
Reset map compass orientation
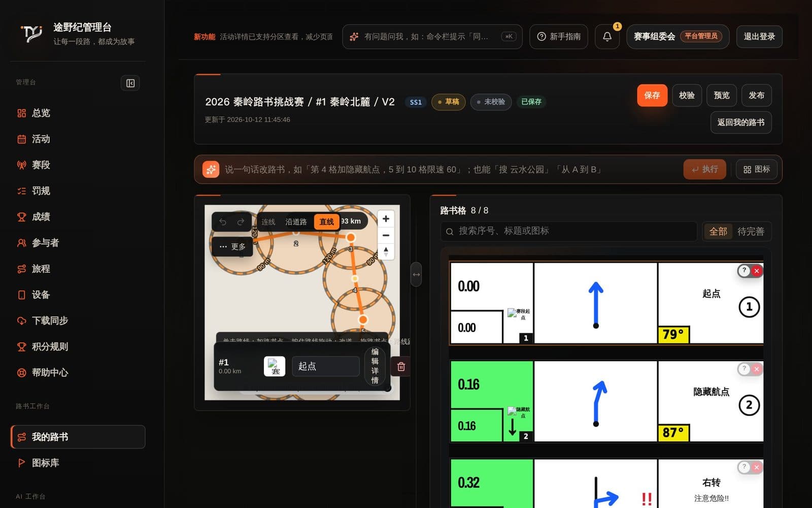tap(386, 251)
